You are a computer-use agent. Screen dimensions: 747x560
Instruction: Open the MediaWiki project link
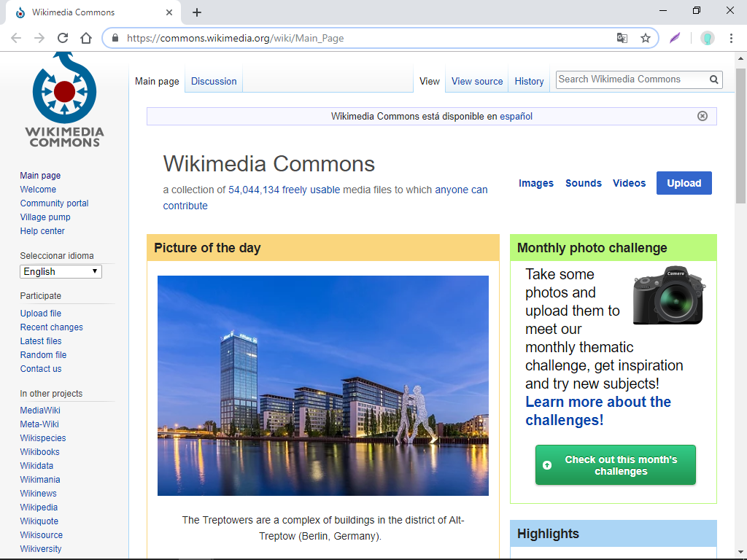point(40,410)
